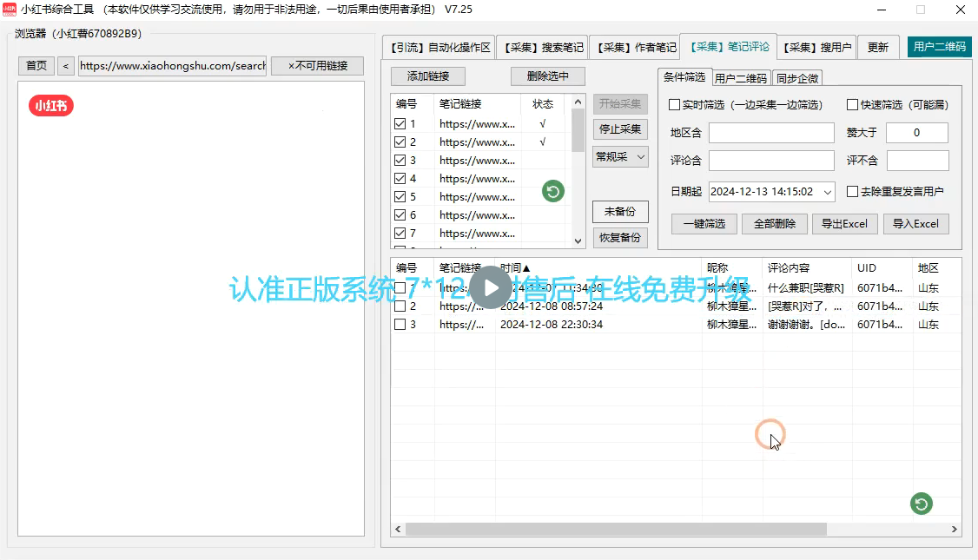This screenshot has height=560, width=978.
Task: Click the 首页 button
Action: [36, 65]
